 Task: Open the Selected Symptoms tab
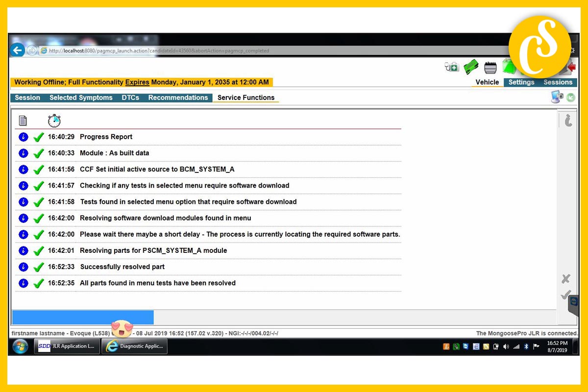(81, 98)
